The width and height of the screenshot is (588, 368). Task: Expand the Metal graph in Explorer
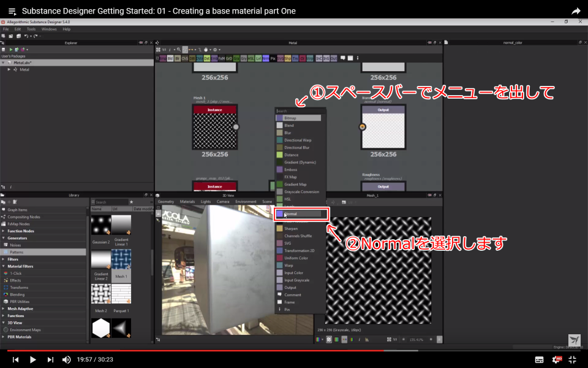(9, 69)
